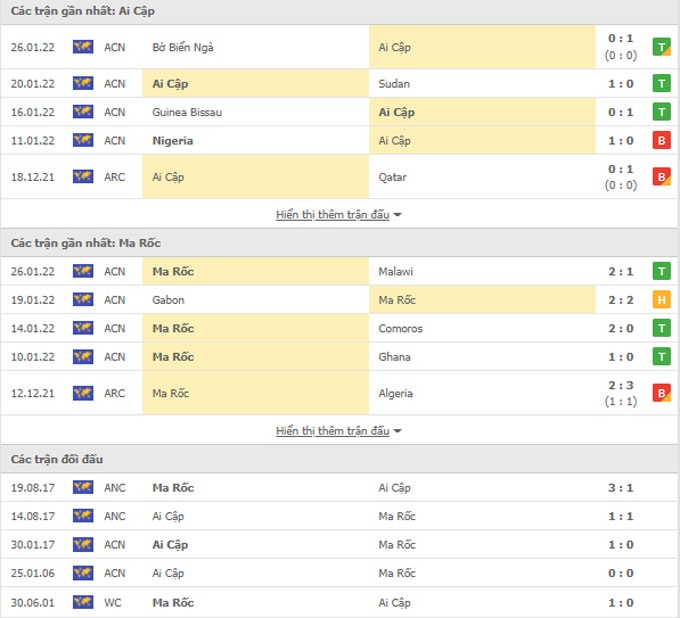Image resolution: width=680 pixels, height=618 pixels.
Task: Click the green T badge on Bờ Biển Ngà match
Action: (661, 47)
